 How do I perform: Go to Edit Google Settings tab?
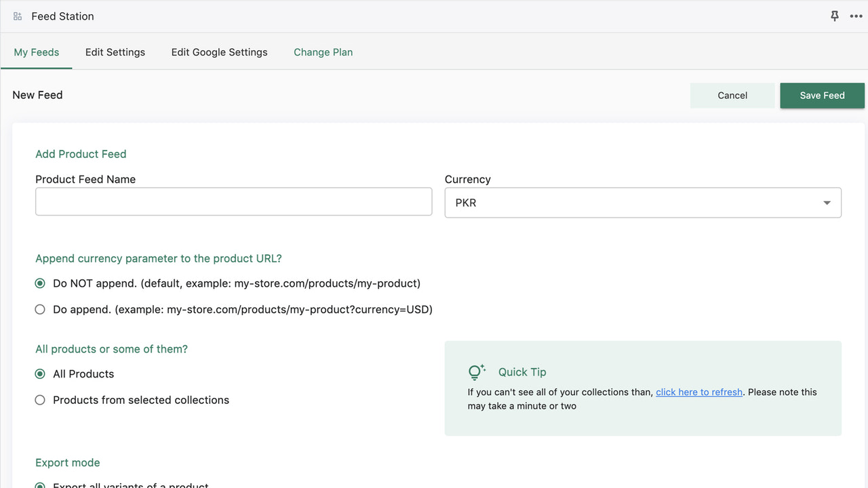click(x=219, y=52)
